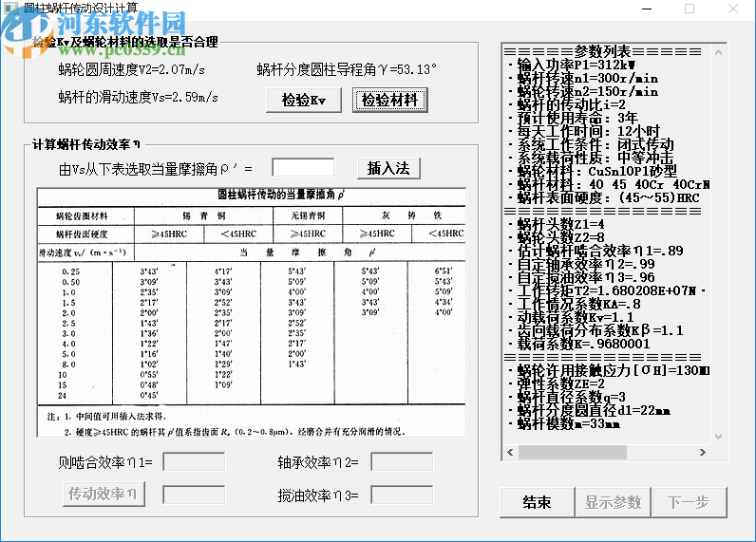Click the 蜗杆的滑动速度Vs=2.59m/s label
This screenshot has height=542, width=756.
(x=138, y=98)
